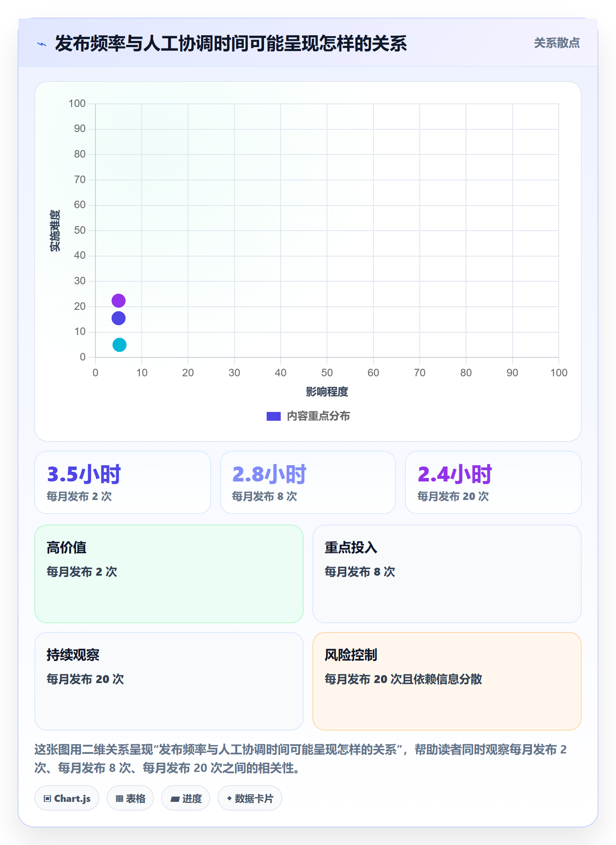Click the 实施难度 vertical axis title
This screenshot has height=845, width=616.
(x=55, y=231)
